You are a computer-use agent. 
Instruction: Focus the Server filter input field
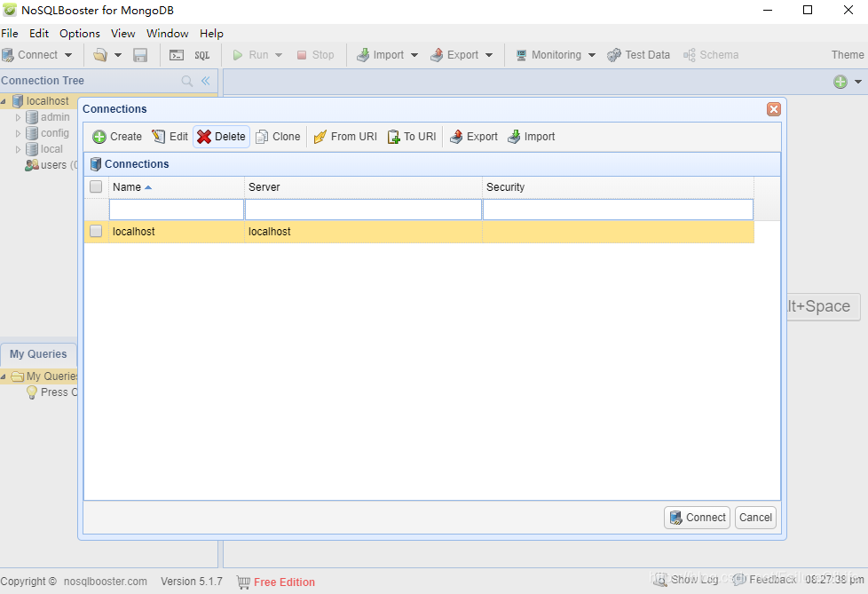click(x=363, y=210)
